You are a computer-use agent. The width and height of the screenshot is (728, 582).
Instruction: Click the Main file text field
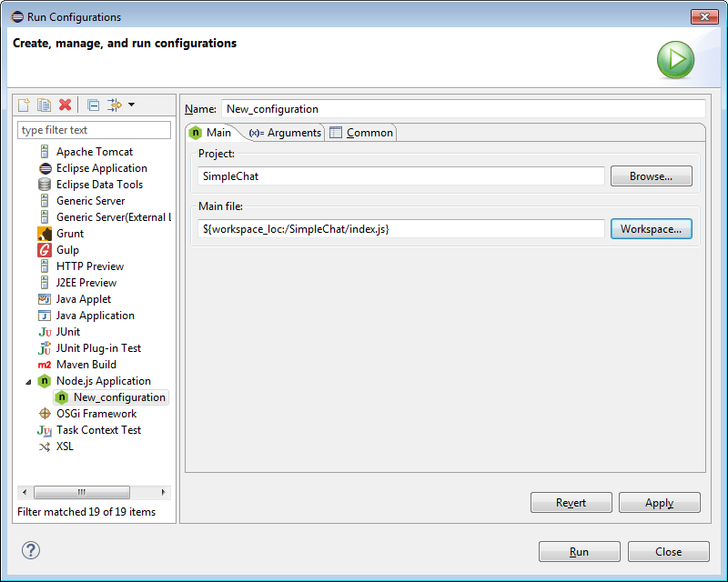pos(401,229)
